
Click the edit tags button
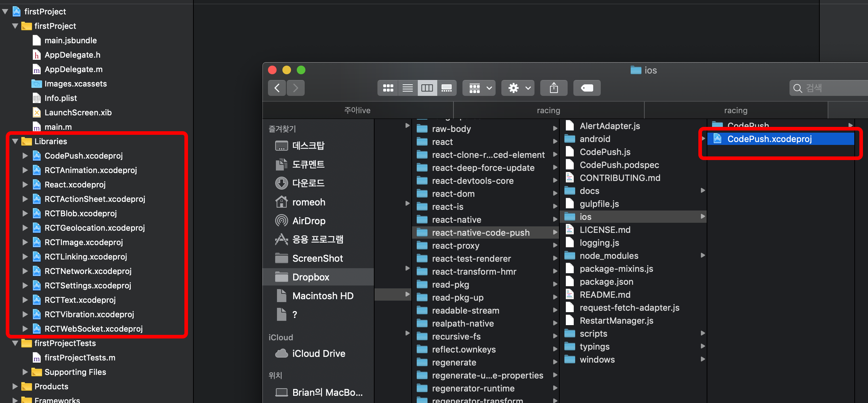tap(587, 88)
